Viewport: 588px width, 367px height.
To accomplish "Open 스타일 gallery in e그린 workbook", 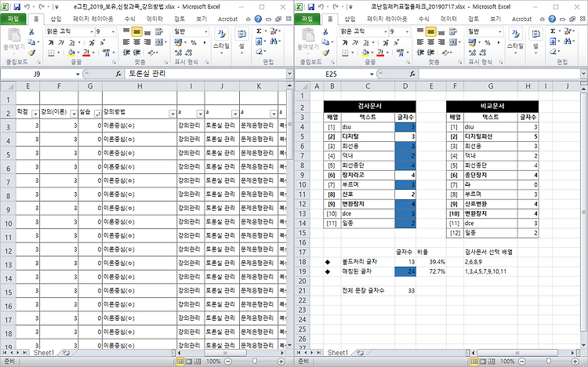I will click(221, 42).
